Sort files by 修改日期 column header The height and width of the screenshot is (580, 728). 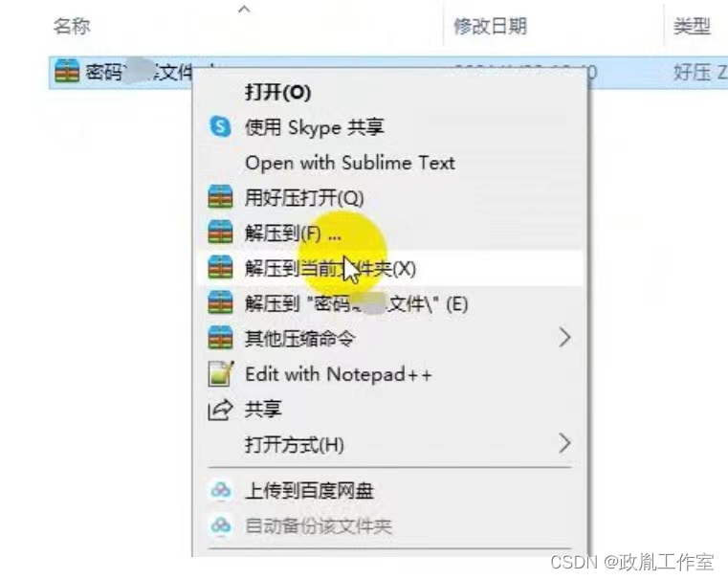click(491, 26)
